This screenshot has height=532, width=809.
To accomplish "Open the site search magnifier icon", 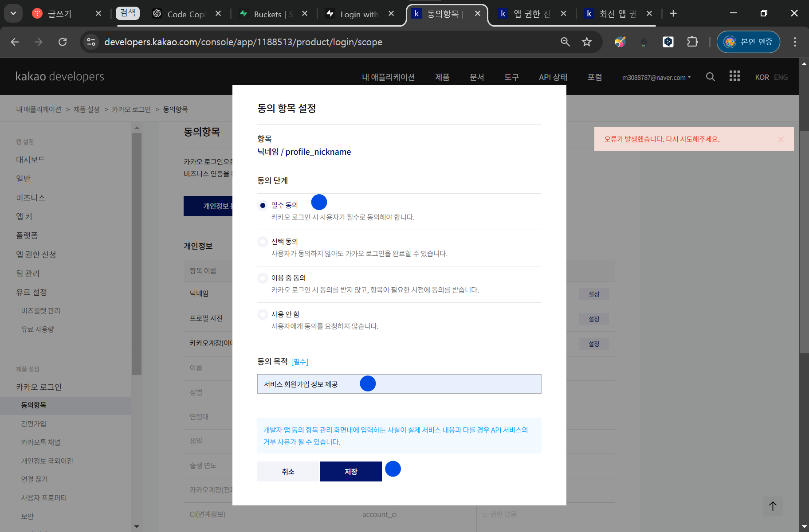I will pos(711,77).
